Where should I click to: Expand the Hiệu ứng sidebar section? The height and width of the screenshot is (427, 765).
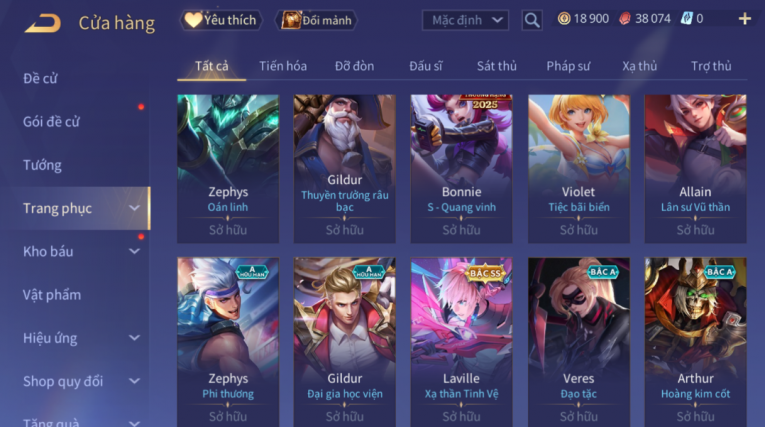click(x=134, y=338)
